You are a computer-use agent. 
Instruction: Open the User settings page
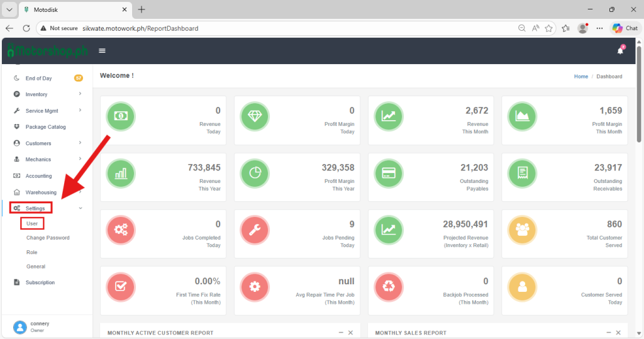point(32,223)
